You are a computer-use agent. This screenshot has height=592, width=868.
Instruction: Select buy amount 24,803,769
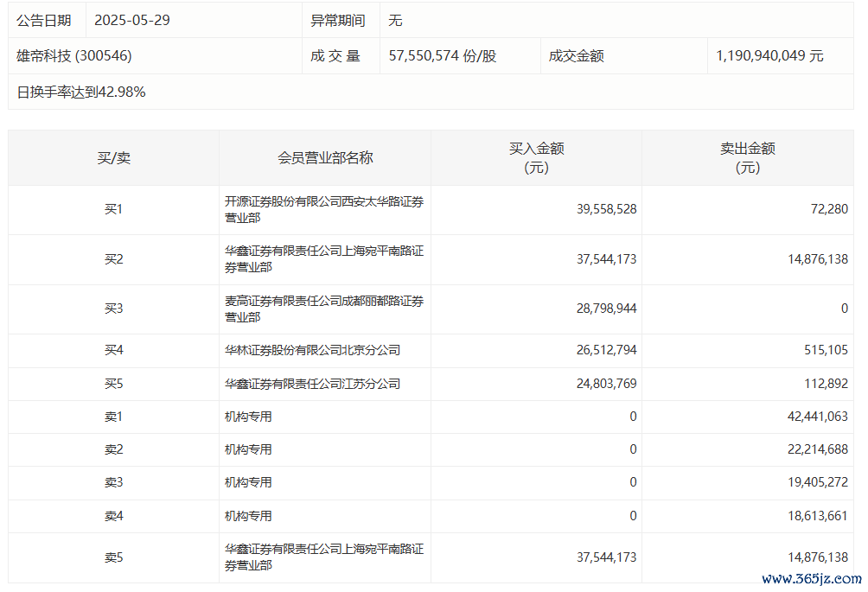pos(607,384)
